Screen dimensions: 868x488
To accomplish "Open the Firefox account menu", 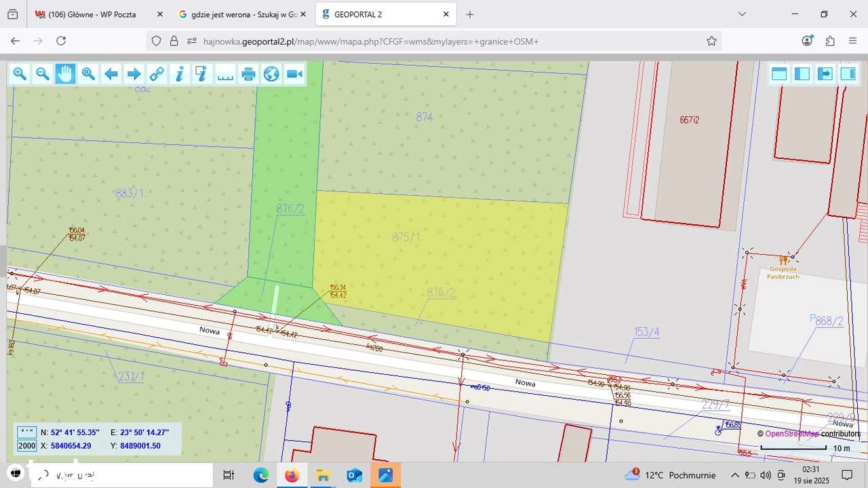I will [x=807, y=41].
